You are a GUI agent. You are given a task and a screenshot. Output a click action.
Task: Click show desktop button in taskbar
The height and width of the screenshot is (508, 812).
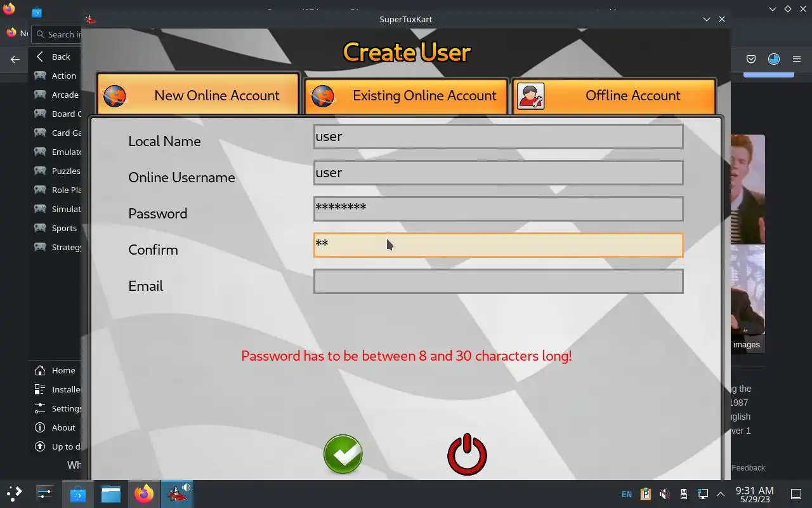796,494
